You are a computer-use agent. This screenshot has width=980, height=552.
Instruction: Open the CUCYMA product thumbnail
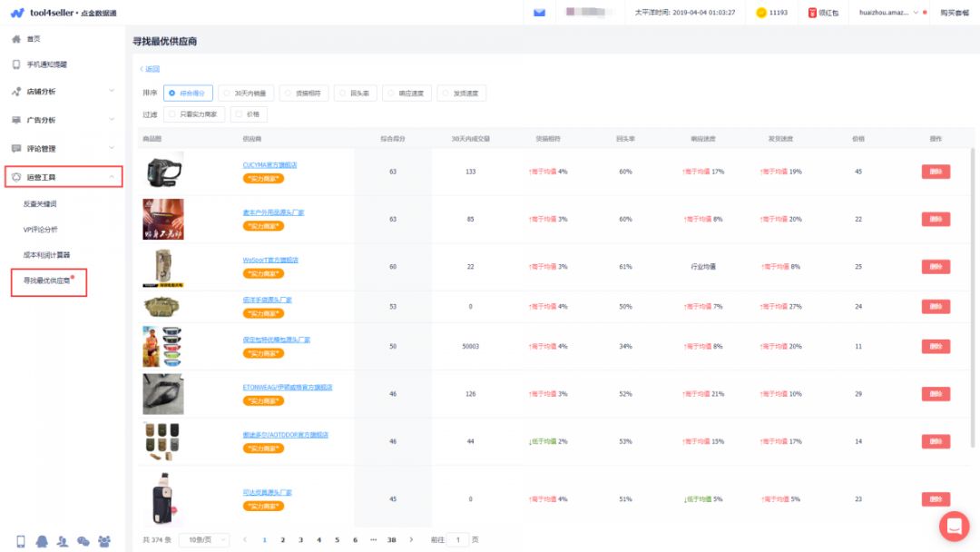tap(163, 170)
